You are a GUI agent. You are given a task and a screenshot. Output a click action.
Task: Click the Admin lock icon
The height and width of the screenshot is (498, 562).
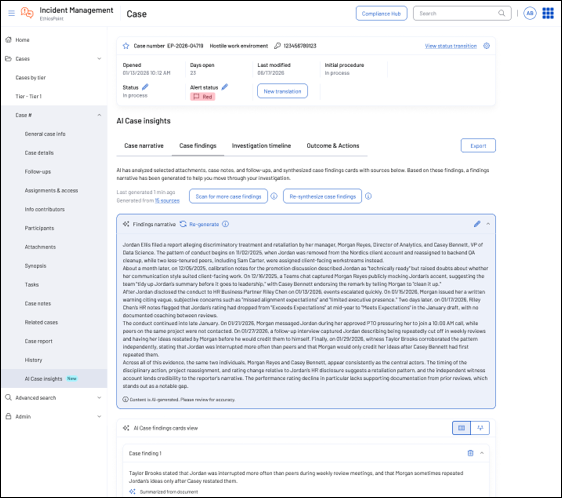9,416
